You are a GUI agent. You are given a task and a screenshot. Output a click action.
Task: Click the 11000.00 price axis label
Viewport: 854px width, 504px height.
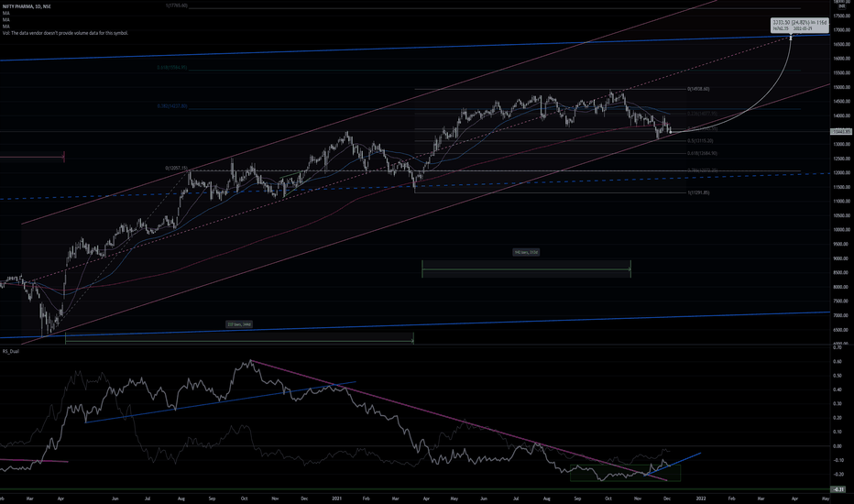coord(841,201)
